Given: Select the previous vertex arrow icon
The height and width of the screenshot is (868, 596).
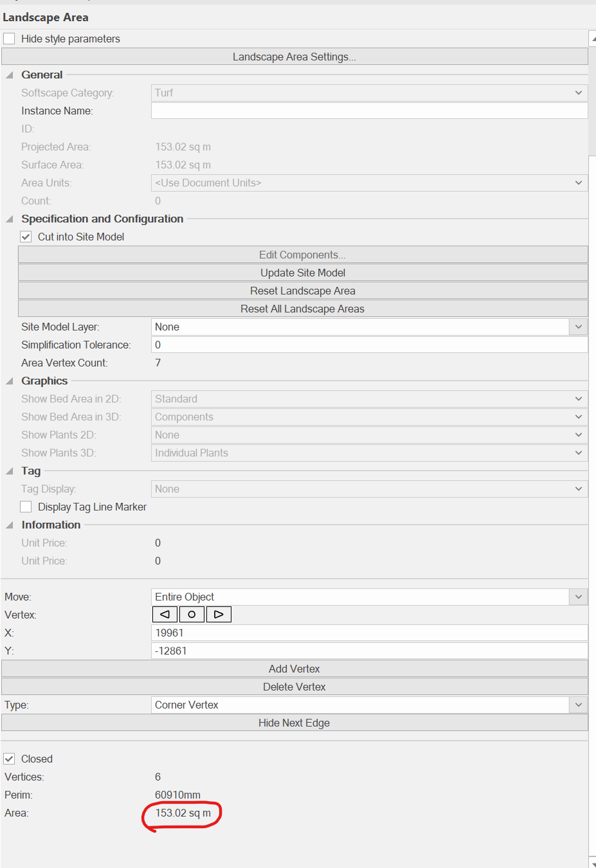Looking at the screenshot, I should 164,614.
